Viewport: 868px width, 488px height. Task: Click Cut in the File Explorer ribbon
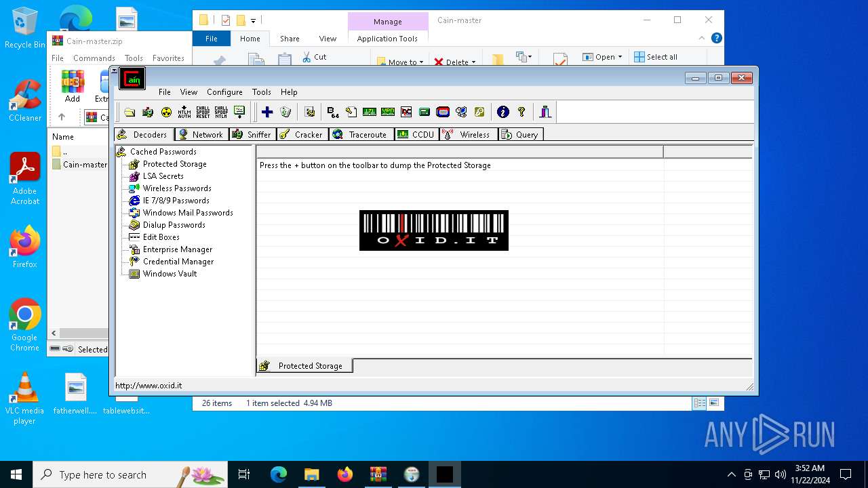pos(315,57)
